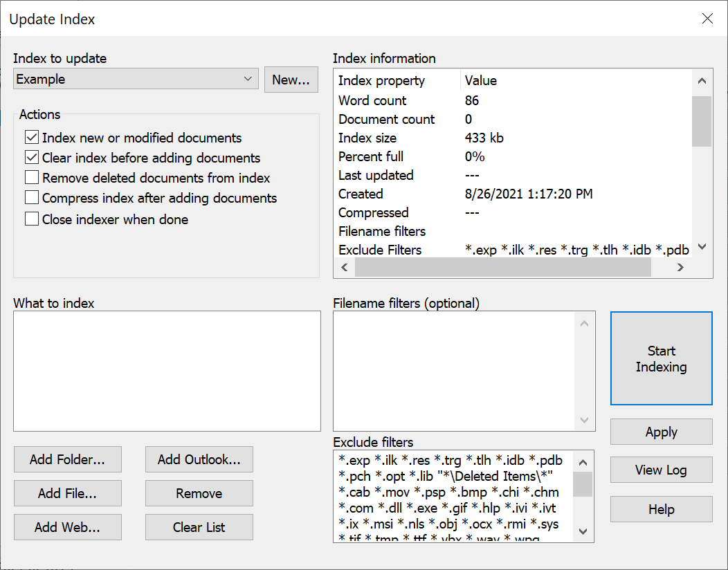This screenshot has height=570, width=728.
Task: Click Exclude filters scroll up arrow
Action: (x=583, y=462)
